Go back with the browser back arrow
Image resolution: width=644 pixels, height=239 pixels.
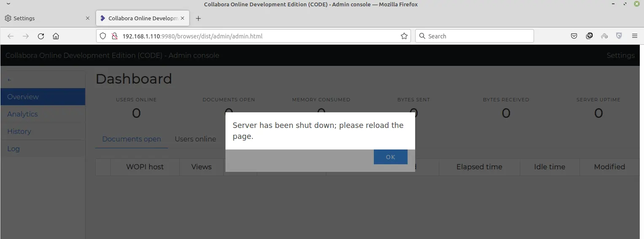[x=11, y=36]
